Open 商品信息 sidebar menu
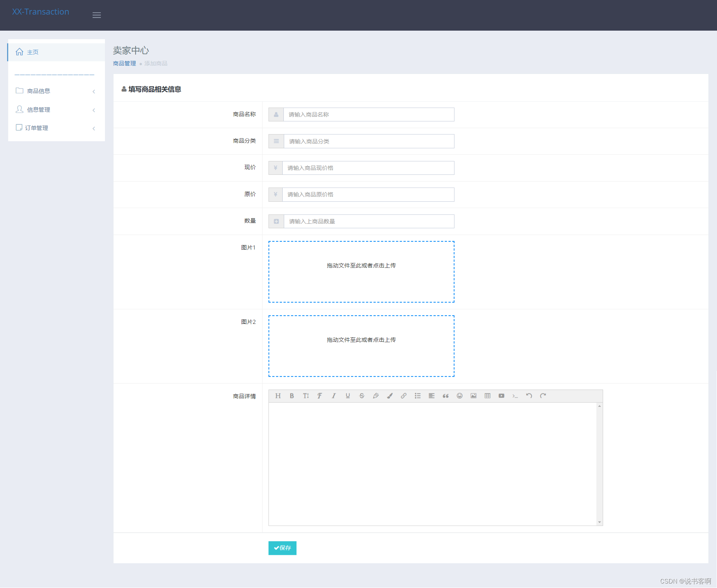717x588 pixels. click(x=56, y=91)
